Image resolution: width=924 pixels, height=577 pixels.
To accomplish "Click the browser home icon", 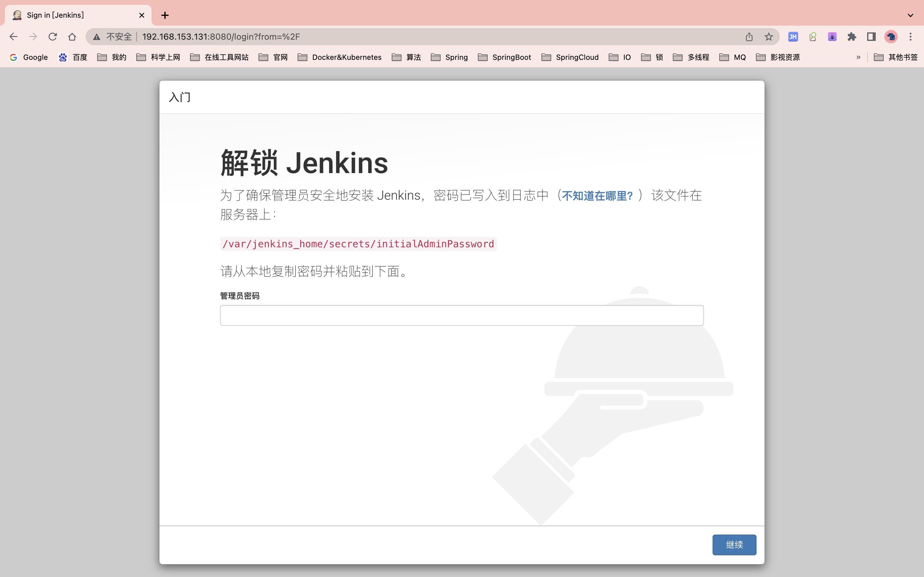I will (x=72, y=37).
